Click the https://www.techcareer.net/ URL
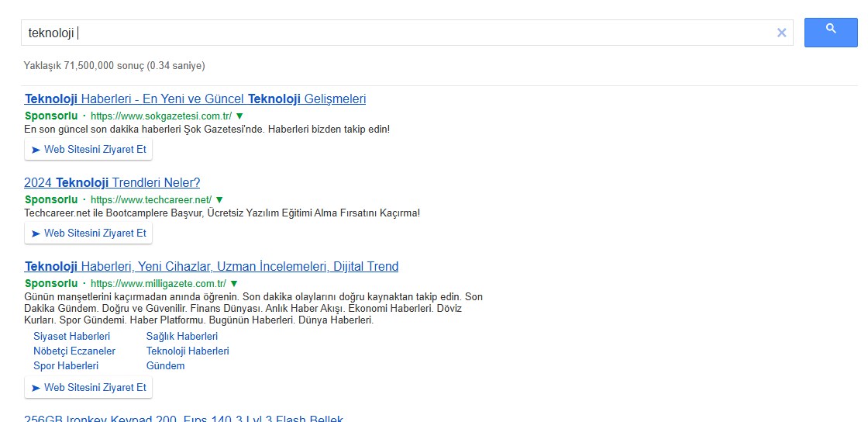 coord(150,200)
